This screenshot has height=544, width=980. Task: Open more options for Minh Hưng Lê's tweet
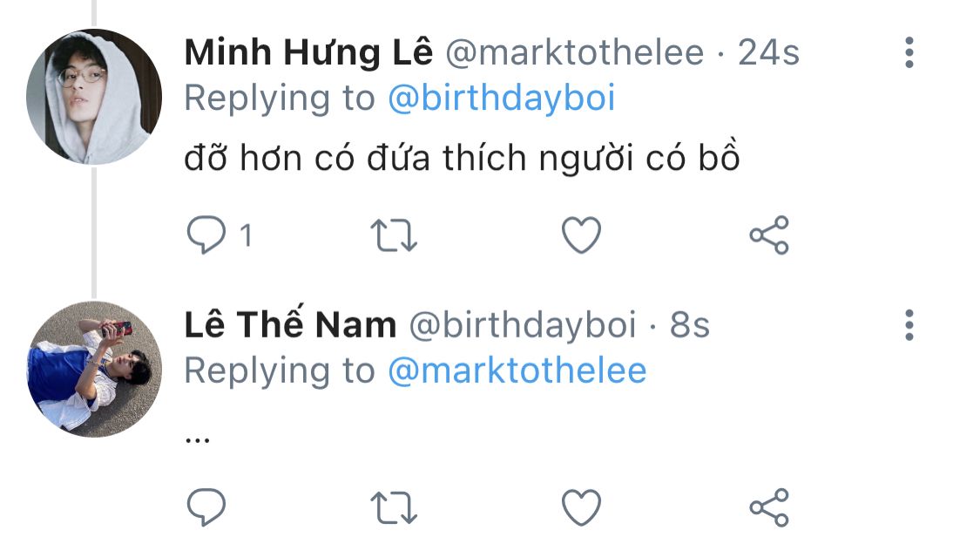point(909,53)
